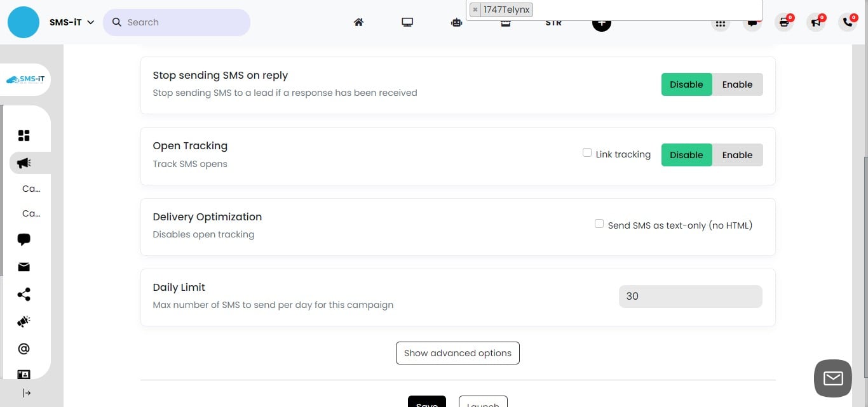This screenshot has height=407, width=868.
Task: Select the Campaigns megaphone icon in sidebar
Action: (24, 163)
